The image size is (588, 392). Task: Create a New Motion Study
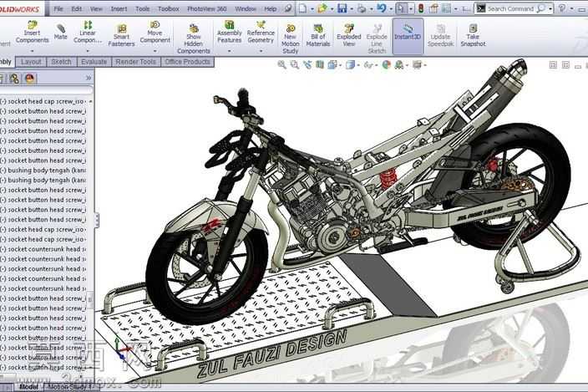(291, 39)
